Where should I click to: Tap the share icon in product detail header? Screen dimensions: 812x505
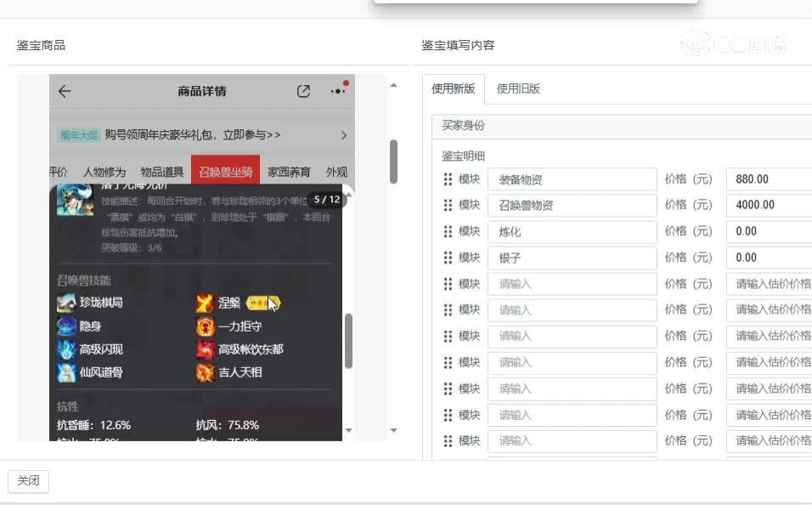(x=303, y=91)
